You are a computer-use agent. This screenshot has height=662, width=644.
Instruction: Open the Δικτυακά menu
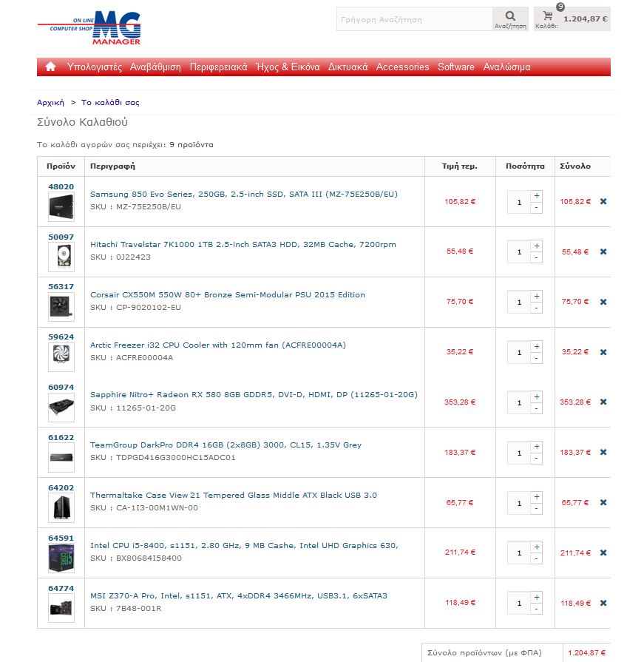pyautogui.click(x=348, y=67)
